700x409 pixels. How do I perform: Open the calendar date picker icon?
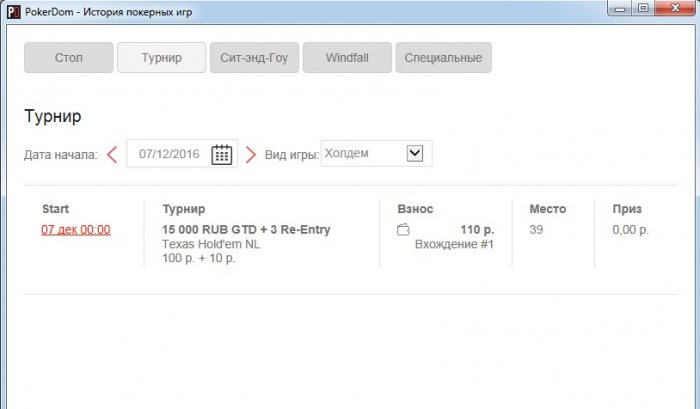point(221,154)
